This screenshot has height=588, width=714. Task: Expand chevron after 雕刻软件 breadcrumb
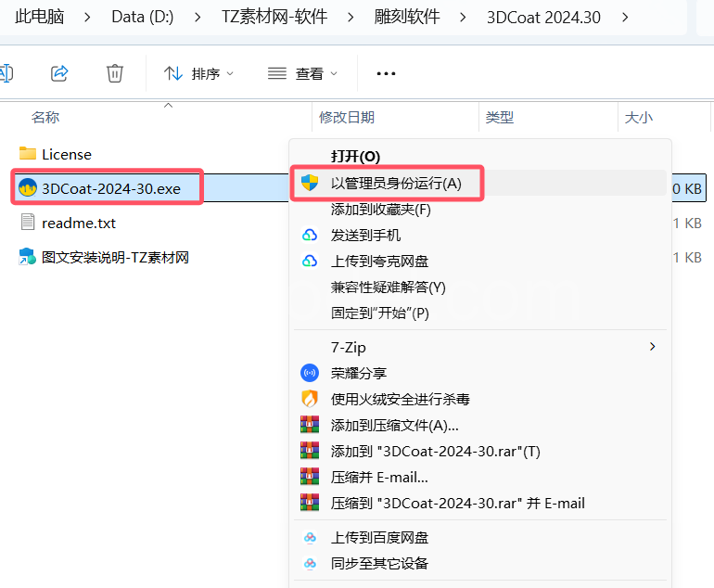tap(463, 18)
